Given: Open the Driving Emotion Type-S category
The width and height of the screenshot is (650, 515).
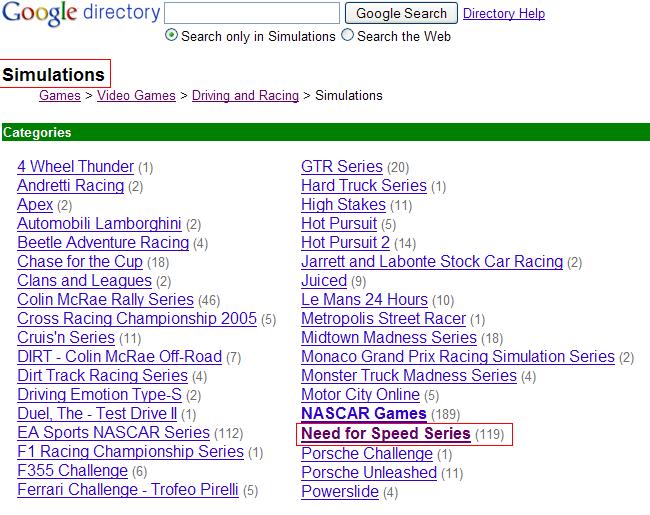Looking at the screenshot, I should 99,395.
